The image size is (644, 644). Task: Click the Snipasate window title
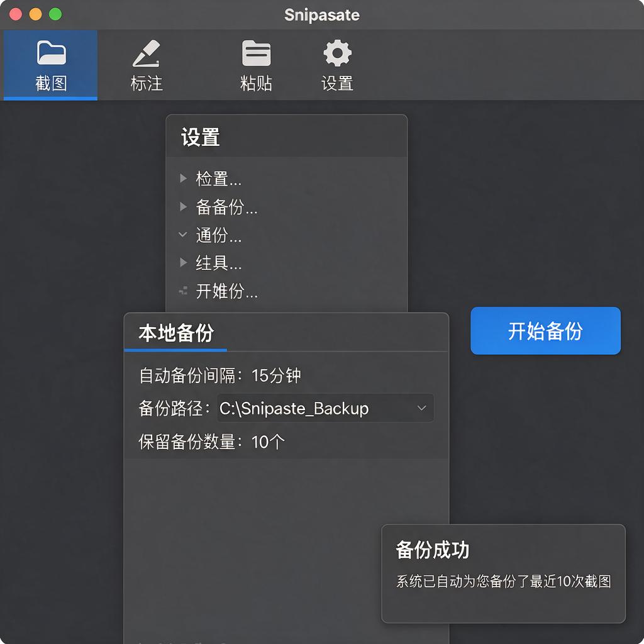[322, 15]
